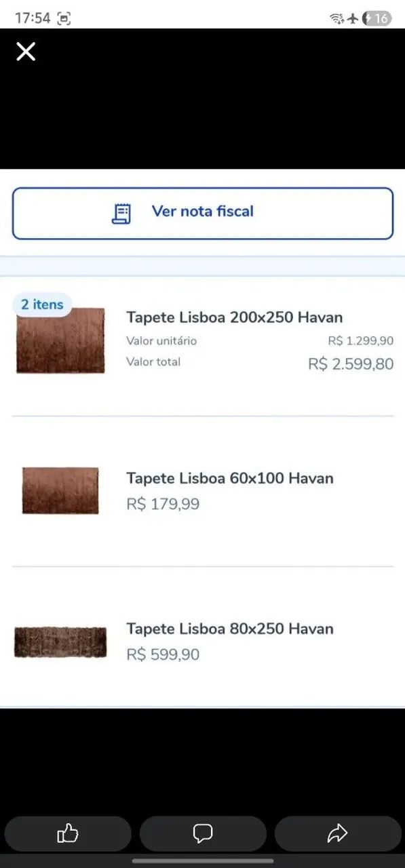Viewport: 405px width, 868px height.
Task: Tap the thumbs up like icon
Action: click(67, 833)
